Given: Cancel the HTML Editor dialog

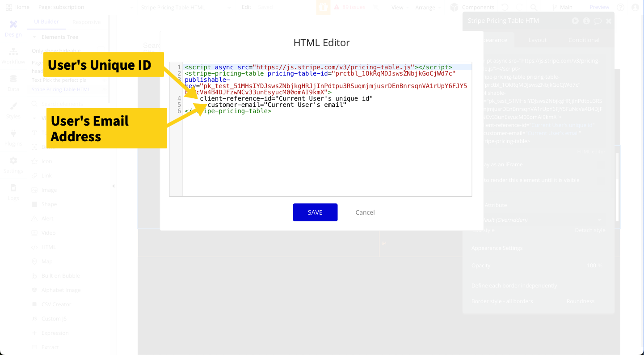Looking at the screenshot, I should coord(365,212).
